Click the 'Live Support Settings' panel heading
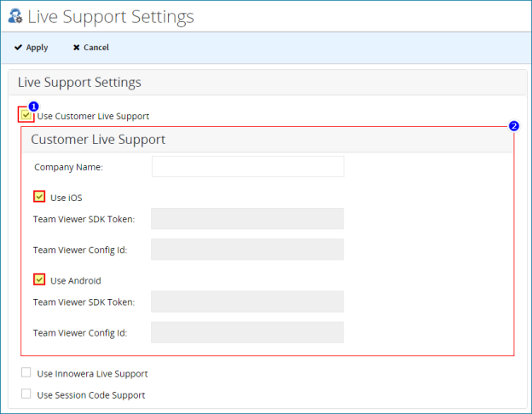This screenshot has width=532, height=414. [x=79, y=83]
